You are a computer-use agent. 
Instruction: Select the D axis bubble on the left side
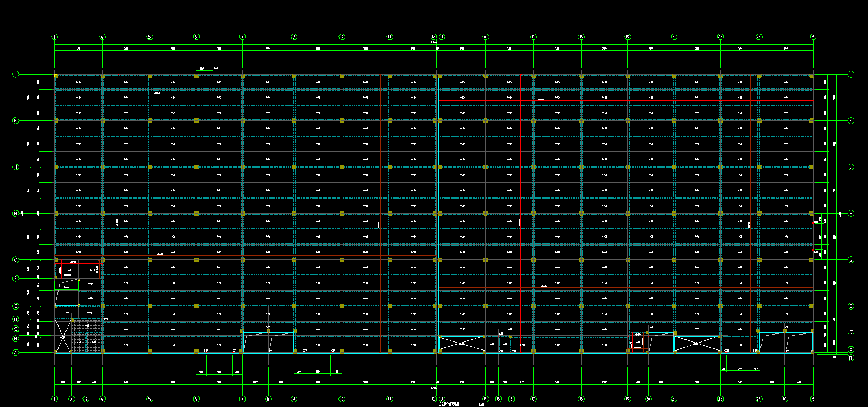tap(15, 320)
